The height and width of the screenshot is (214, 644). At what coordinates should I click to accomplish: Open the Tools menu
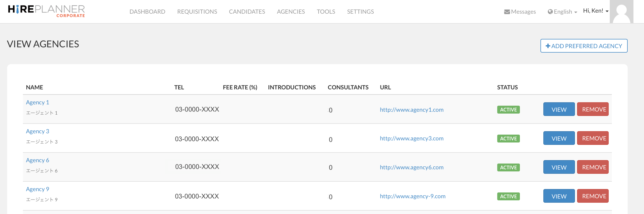click(326, 12)
